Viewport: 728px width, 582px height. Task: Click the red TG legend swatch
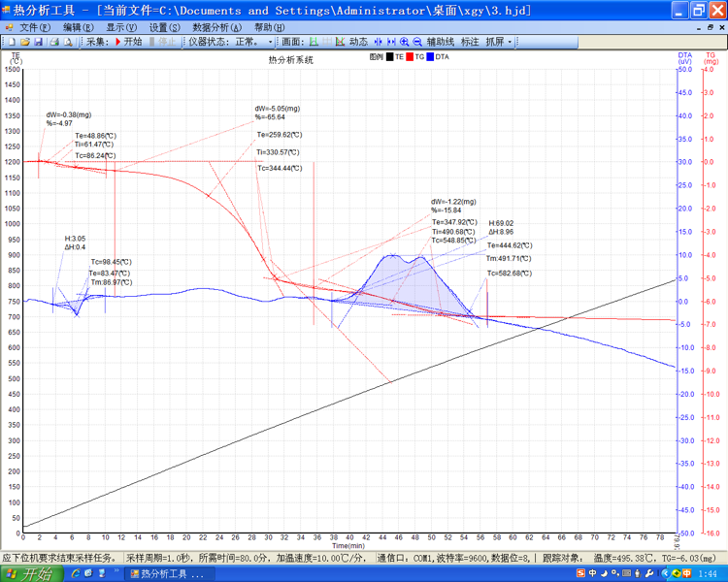click(x=410, y=56)
